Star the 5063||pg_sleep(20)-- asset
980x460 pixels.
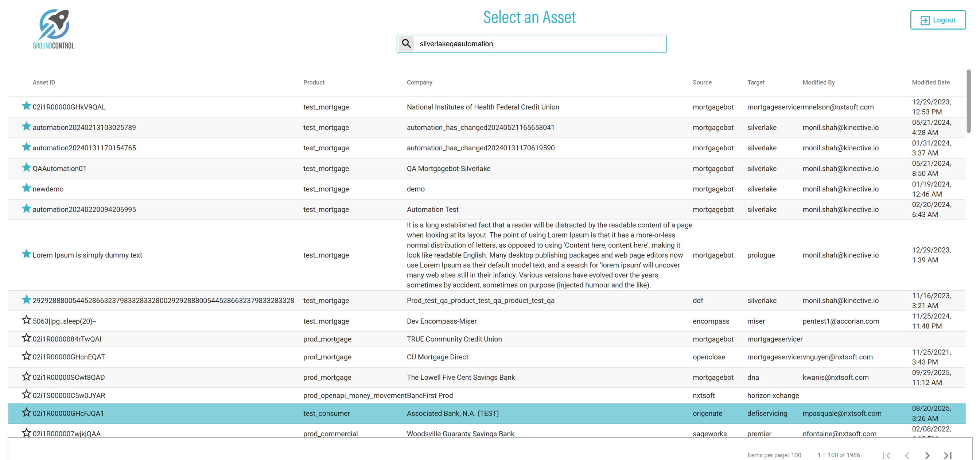(x=26, y=320)
